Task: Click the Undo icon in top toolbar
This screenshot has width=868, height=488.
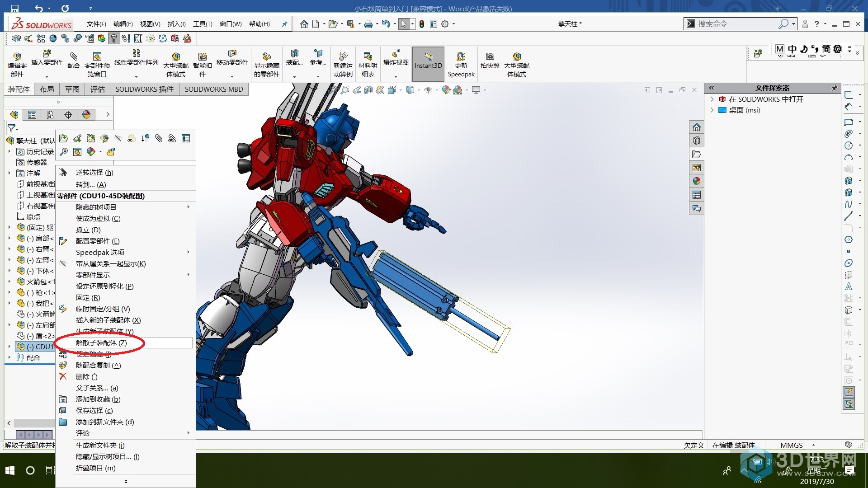Action: click(x=385, y=24)
